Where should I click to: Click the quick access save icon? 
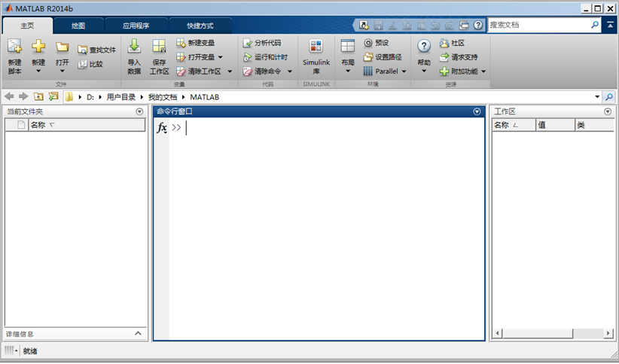pos(378,26)
